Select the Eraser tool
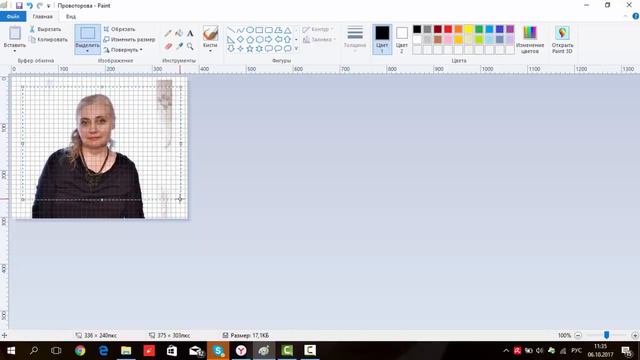 coord(168,46)
